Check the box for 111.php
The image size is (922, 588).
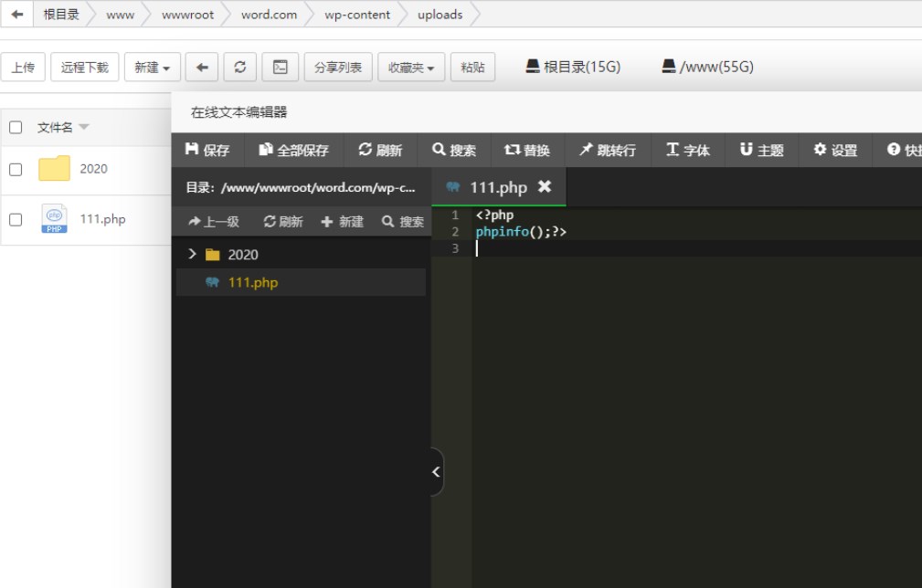pos(16,219)
